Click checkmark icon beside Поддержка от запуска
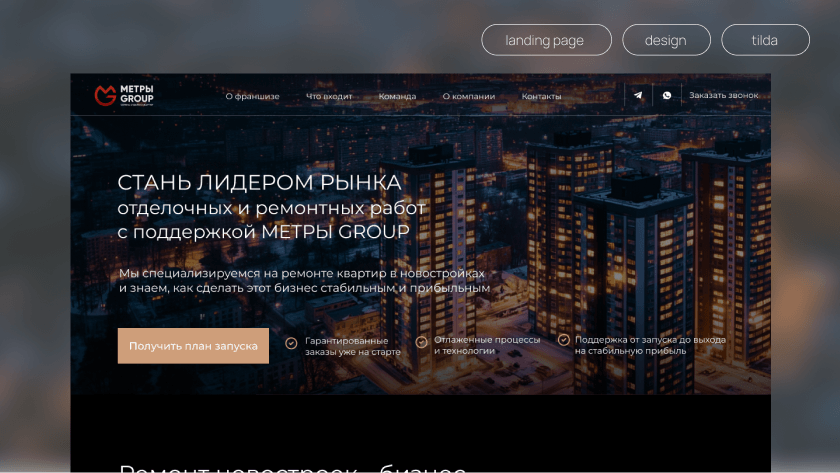Viewport: 840px width, 473px height. (x=564, y=340)
